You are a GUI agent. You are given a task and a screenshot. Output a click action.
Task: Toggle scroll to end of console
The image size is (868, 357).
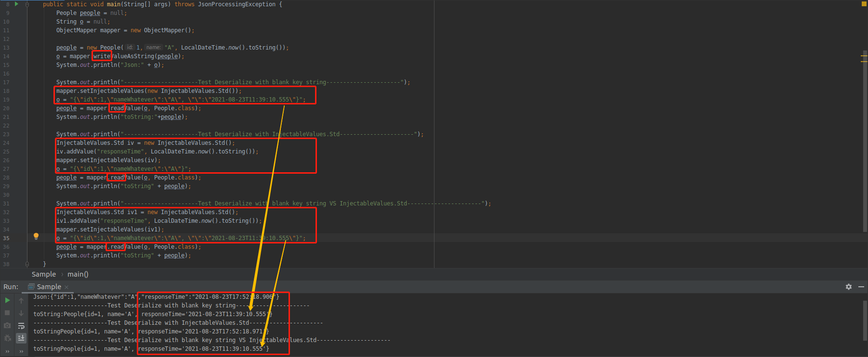coord(21,338)
